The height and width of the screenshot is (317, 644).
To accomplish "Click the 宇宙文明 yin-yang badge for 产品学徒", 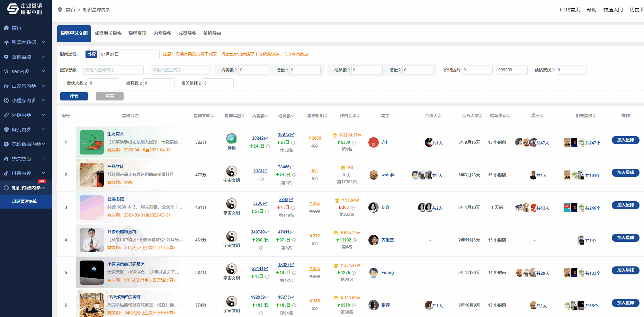I will (232, 171).
